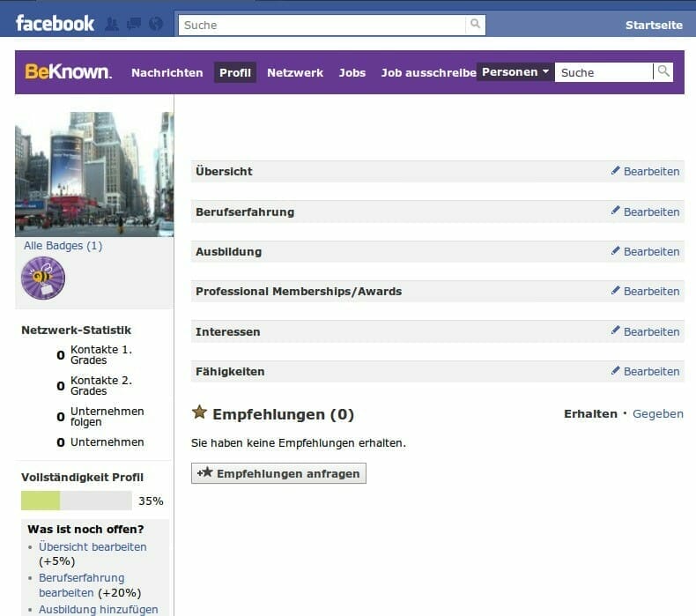Click the purple bee badge icon
696x616 pixels.
pos(42,278)
